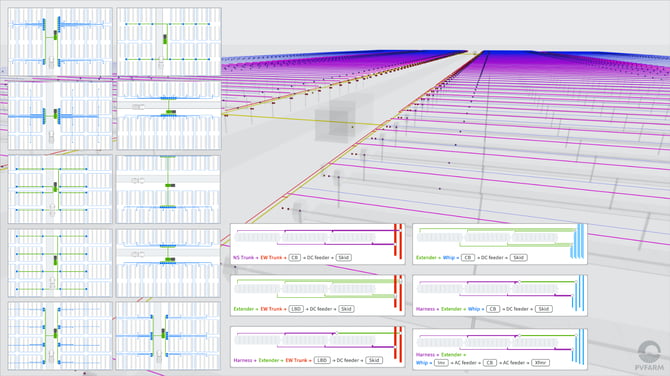Screen dimensions: 670x376
Task: Click the purple NS Trunk label
Action: point(243,258)
